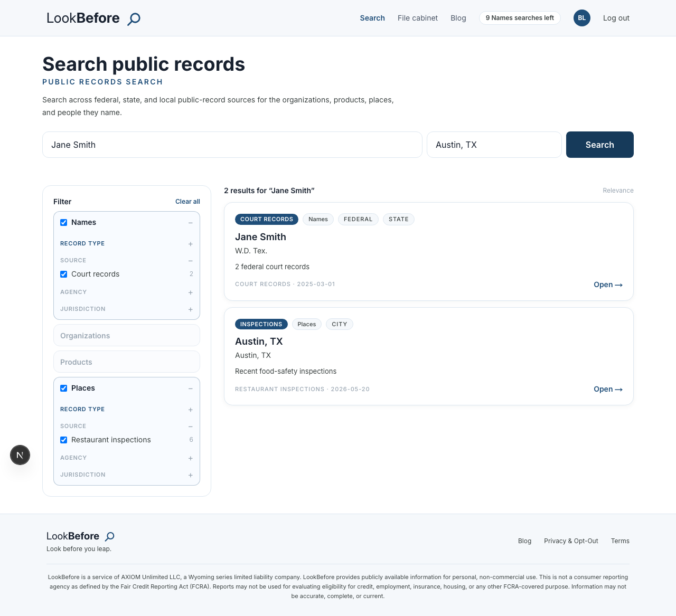Click the location field with Austin, TX
The image size is (676, 616).
click(x=494, y=145)
